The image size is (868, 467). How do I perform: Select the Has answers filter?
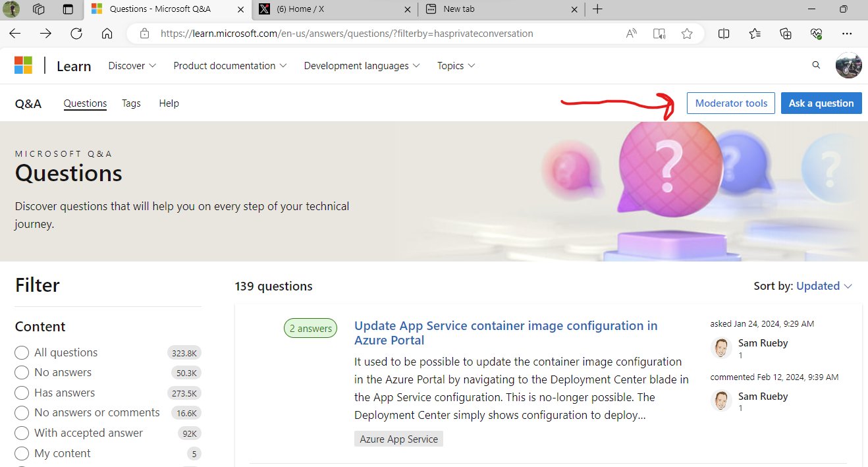pyautogui.click(x=22, y=393)
